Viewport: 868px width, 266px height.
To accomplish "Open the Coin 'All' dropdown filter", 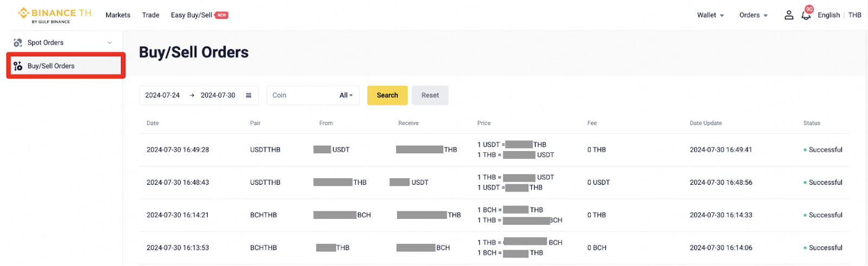I will (x=346, y=95).
